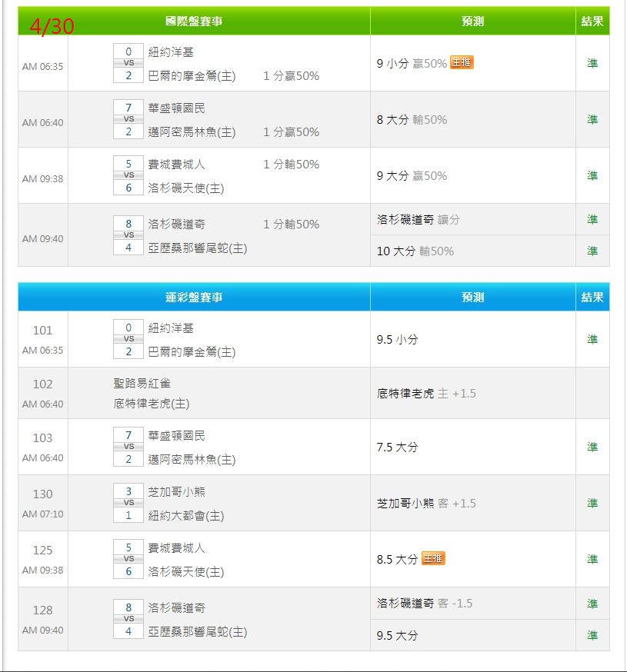Click the 9 大分 贏50% prediction
Screen dimensions: 627x672
(x=412, y=176)
